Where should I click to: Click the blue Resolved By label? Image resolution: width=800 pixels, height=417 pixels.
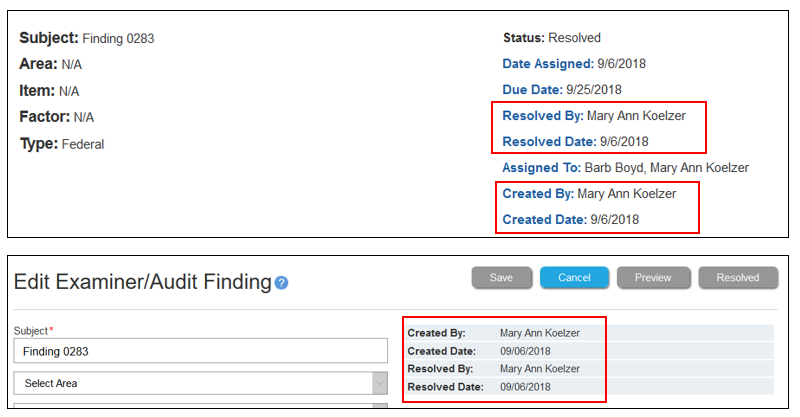click(543, 116)
